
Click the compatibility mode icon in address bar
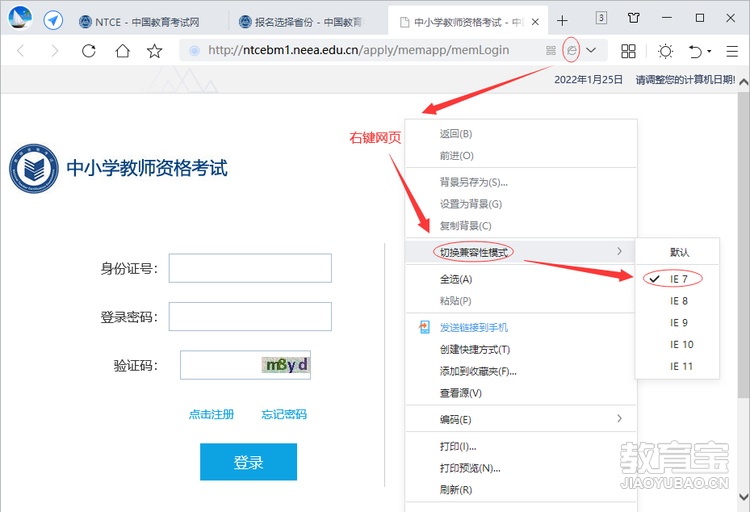pyautogui.click(x=572, y=50)
